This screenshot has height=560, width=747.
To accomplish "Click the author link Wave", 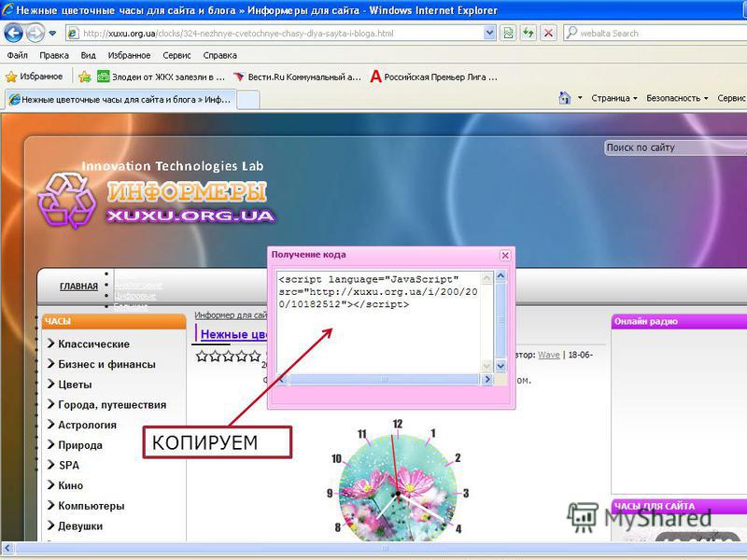I will (x=549, y=355).
